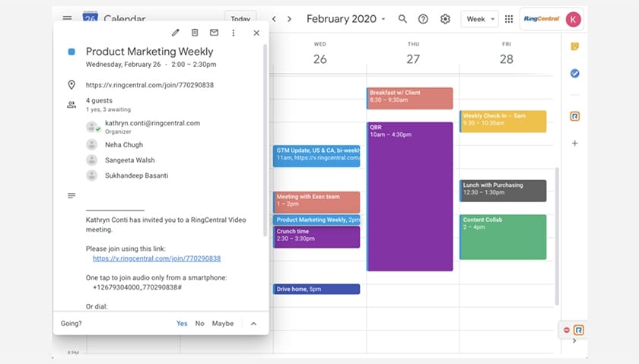The image size is (639, 364).
Task: Open February 2020 month picker dropdown
Action: pos(345,19)
